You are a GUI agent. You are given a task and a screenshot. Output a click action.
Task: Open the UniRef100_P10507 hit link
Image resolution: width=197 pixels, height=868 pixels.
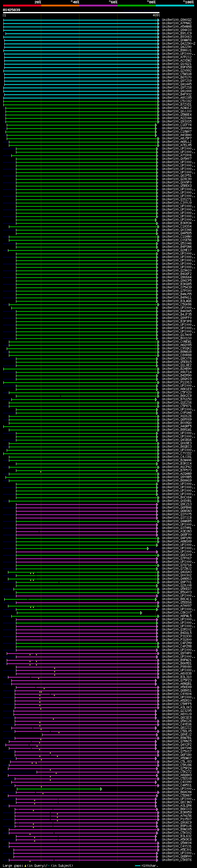[177, 819]
